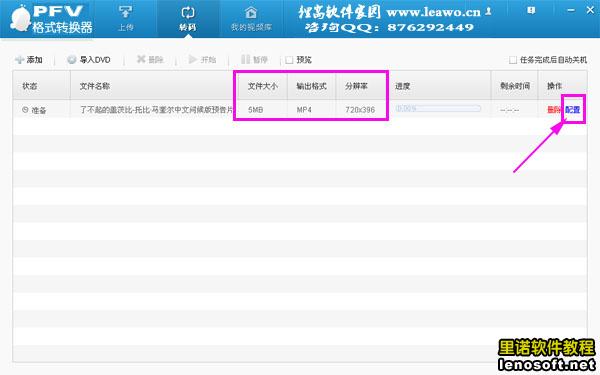This screenshot has height=375, width=600.
Task: Open the blue 配置 settings link
Action: [x=572, y=110]
